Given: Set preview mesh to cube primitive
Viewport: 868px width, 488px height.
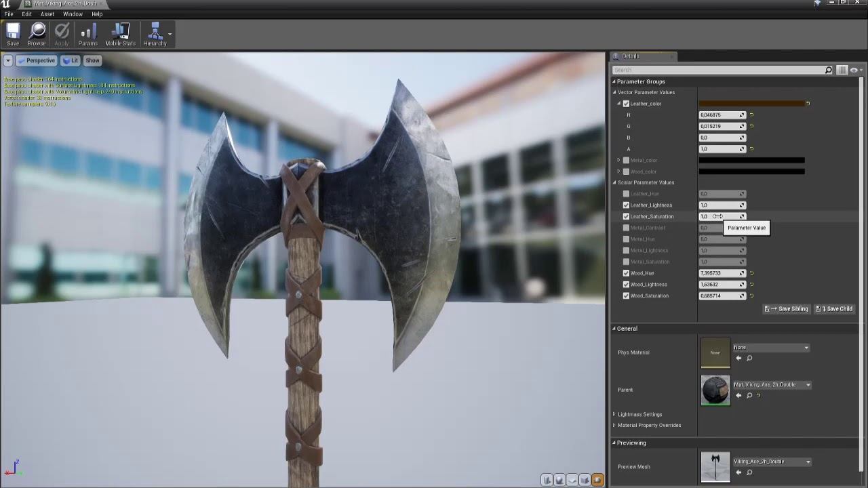Looking at the screenshot, I should [x=585, y=480].
